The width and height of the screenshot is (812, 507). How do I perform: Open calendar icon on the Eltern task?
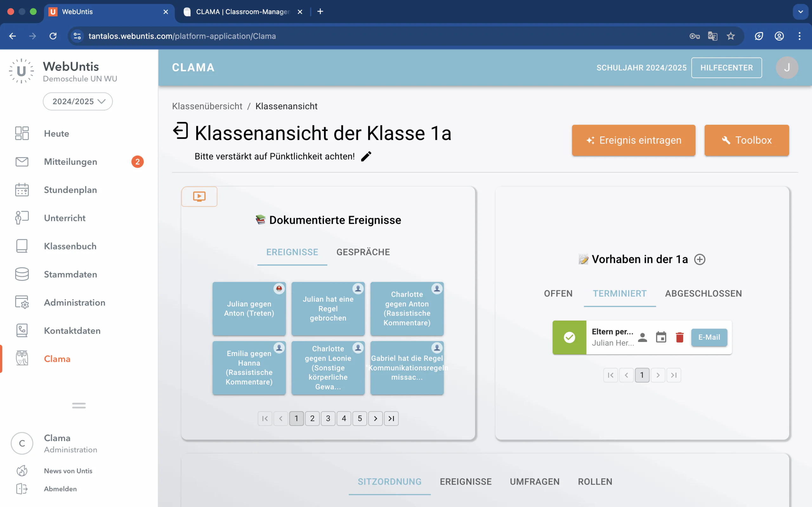[x=661, y=337]
